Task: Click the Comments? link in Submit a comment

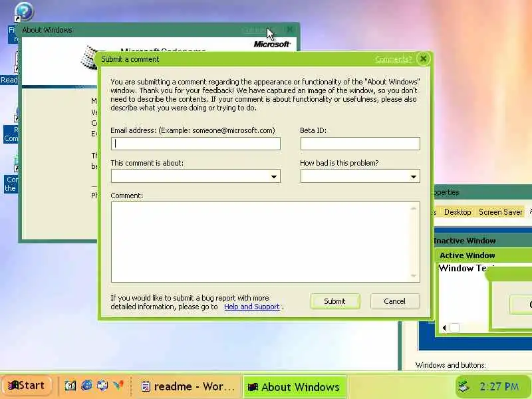Action: click(393, 59)
